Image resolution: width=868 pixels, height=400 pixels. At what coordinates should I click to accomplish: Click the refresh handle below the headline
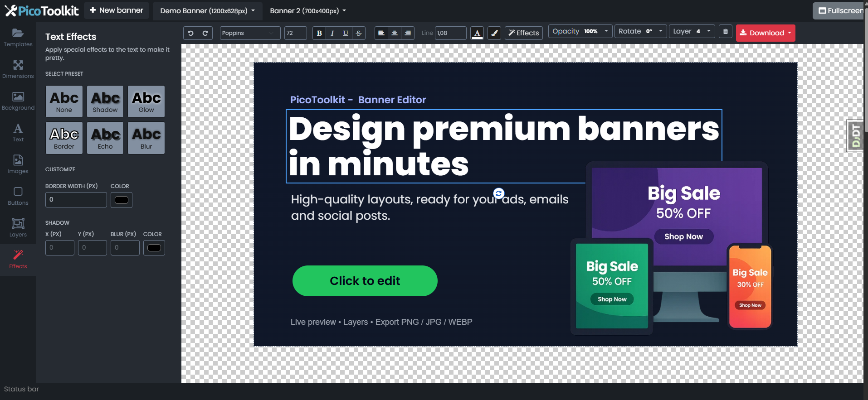point(499,193)
